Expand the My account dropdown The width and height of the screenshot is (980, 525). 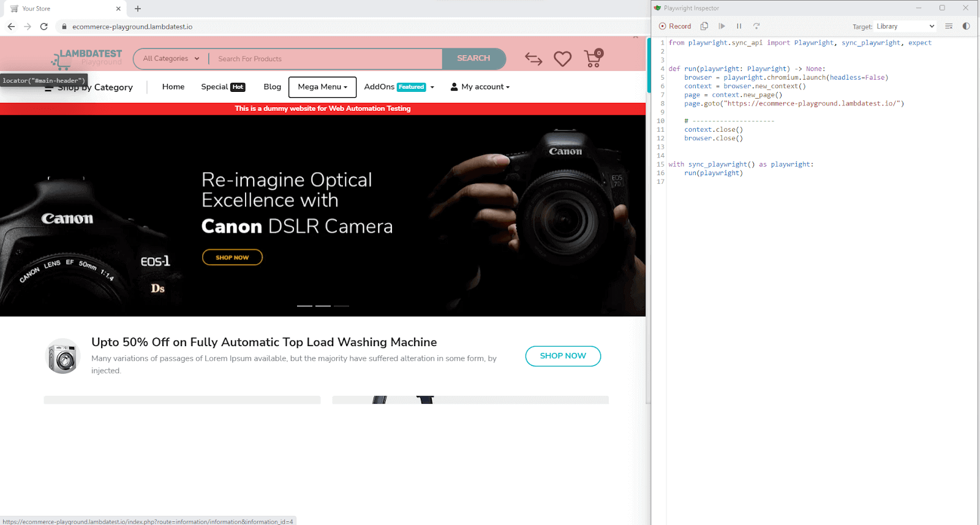click(x=480, y=87)
